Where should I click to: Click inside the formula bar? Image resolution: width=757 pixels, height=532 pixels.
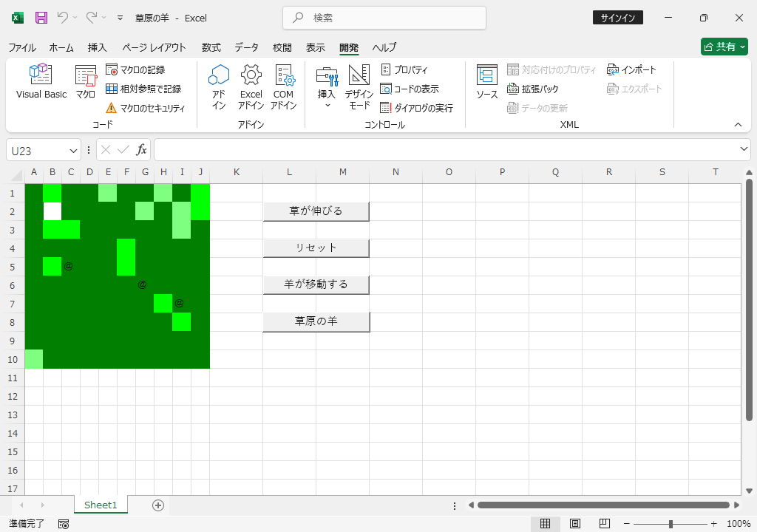pos(445,150)
